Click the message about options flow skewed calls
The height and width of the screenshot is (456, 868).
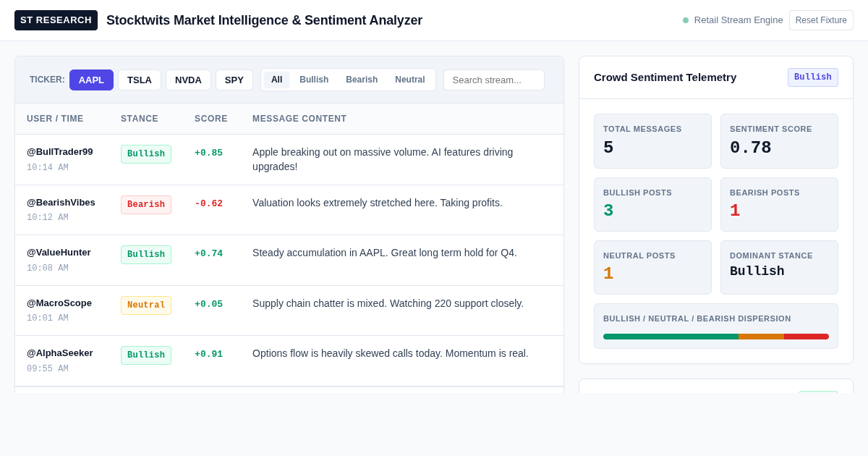point(391,353)
